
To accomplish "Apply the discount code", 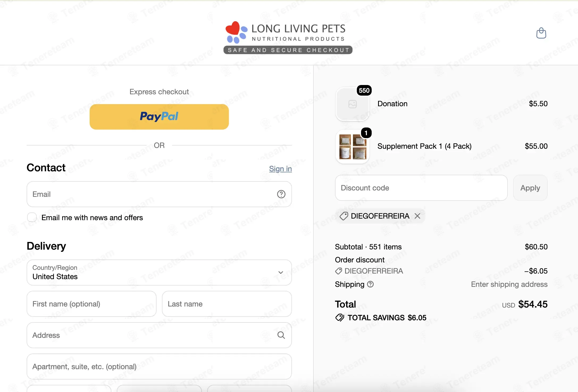I will pyautogui.click(x=530, y=188).
